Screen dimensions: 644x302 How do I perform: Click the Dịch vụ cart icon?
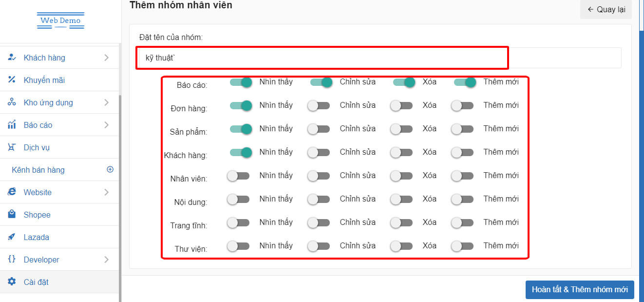[x=12, y=147]
